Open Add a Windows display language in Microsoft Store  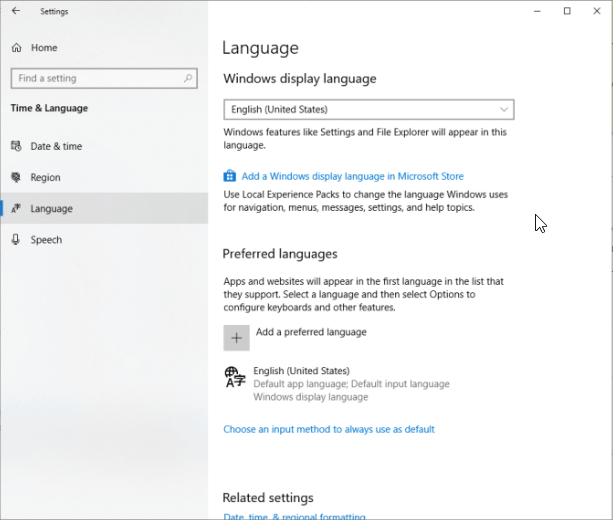pos(352,176)
